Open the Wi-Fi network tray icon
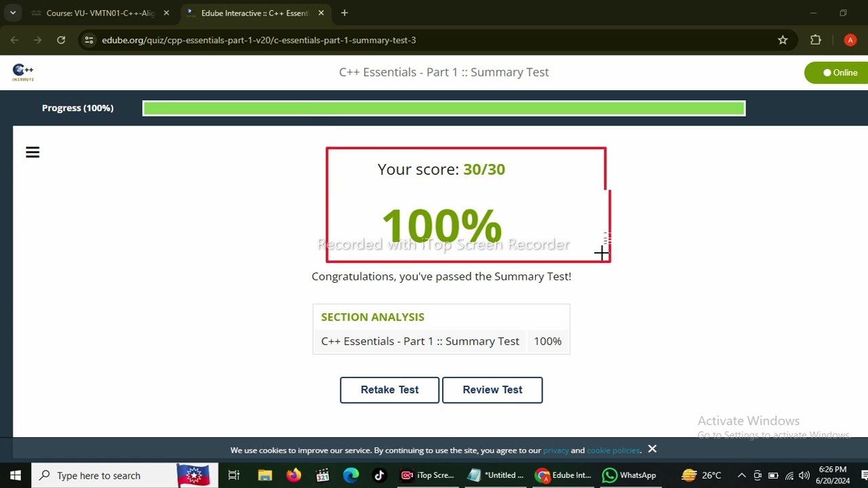 pos(789,475)
